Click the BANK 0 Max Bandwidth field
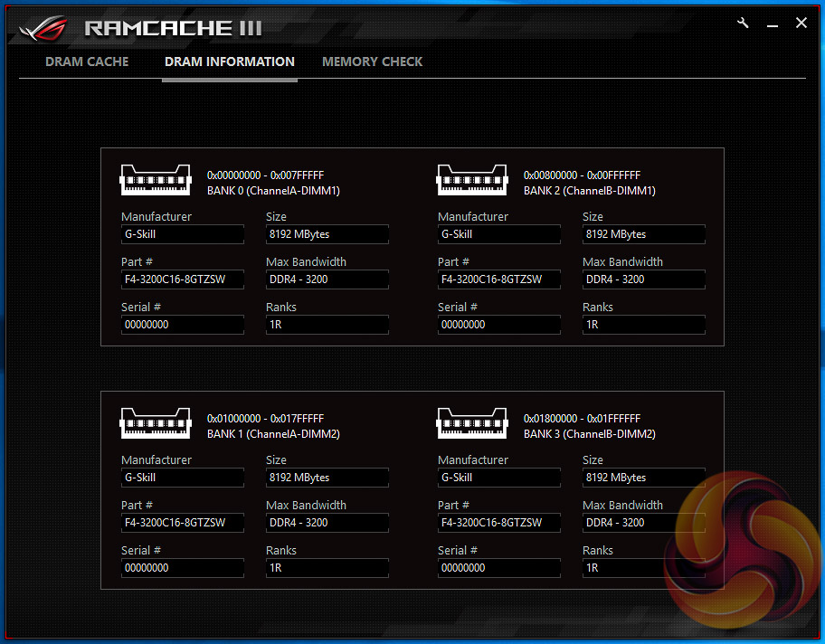Viewport: 825px width, 644px height. click(327, 279)
